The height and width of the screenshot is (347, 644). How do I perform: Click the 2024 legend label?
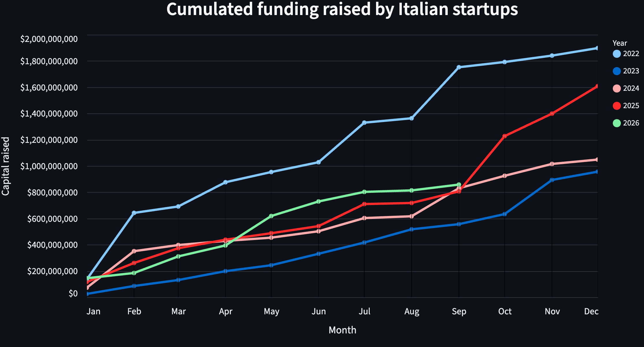[x=631, y=88]
